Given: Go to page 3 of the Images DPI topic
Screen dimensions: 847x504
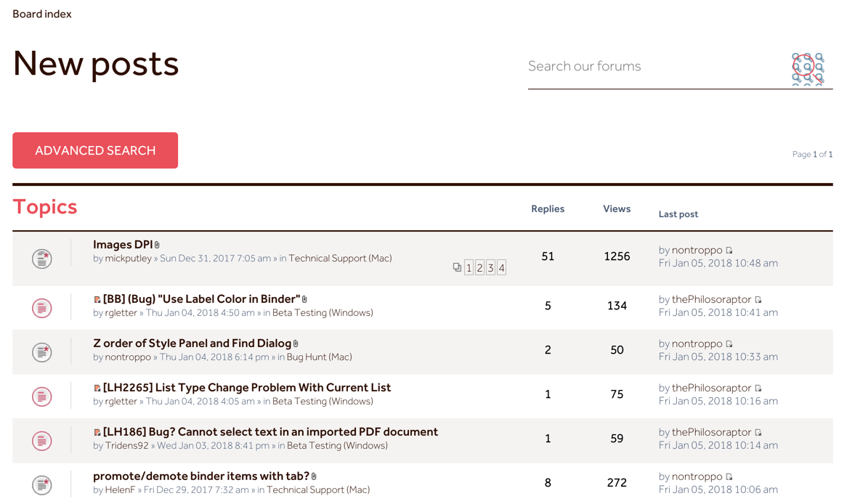Looking at the screenshot, I should pos(490,267).
